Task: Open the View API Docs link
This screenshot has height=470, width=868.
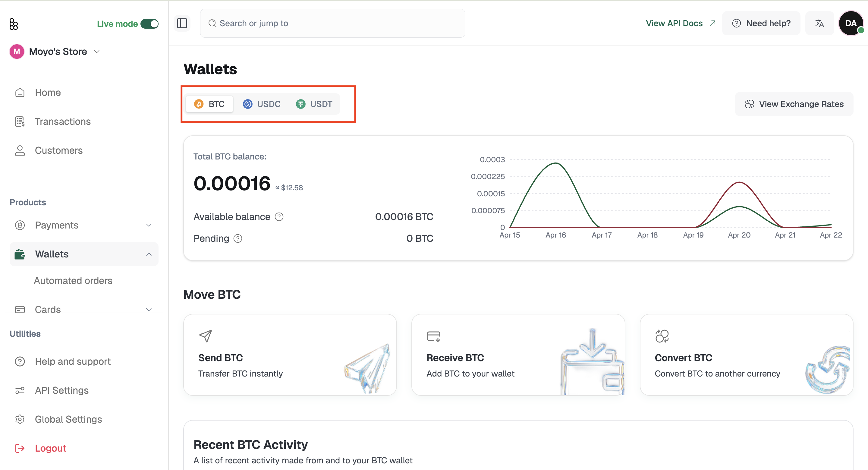Action: coord(680,23)
